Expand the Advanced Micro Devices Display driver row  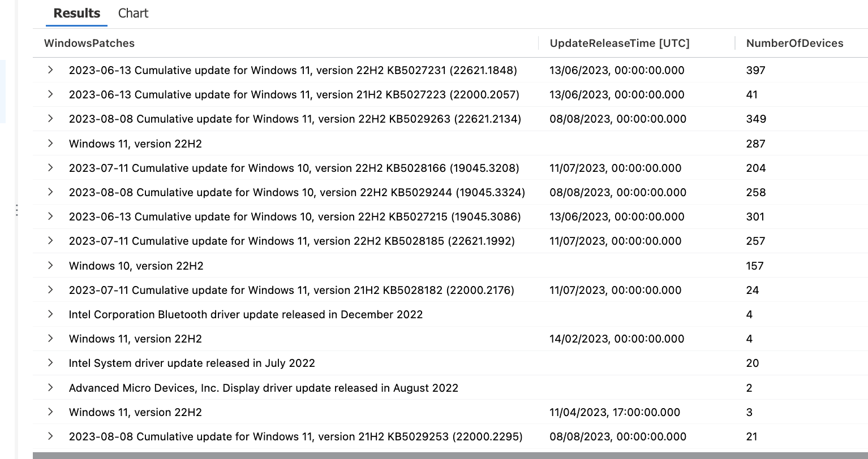point(50,388)
